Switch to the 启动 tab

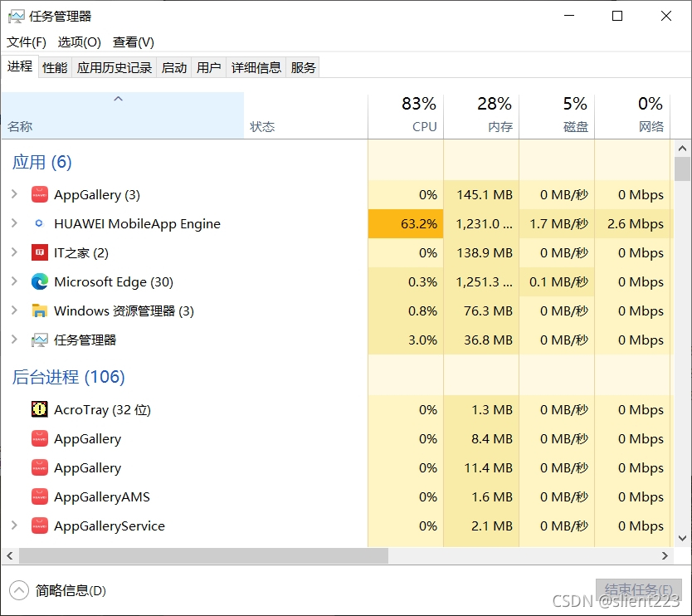(x=174, y=67)
